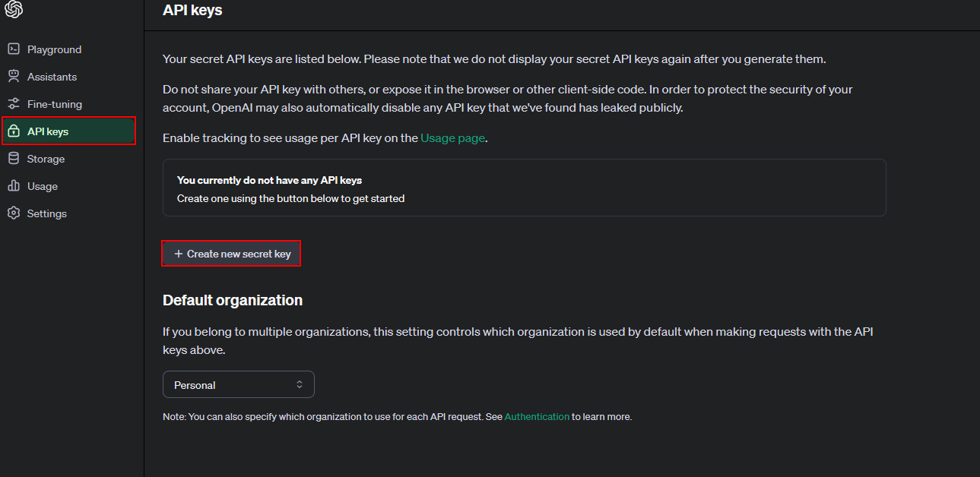Viewport: 980px width, 477px height.
Task: Navigate to the Usage sidebar label
Action: pyautogui.click(x=43, y=186)
